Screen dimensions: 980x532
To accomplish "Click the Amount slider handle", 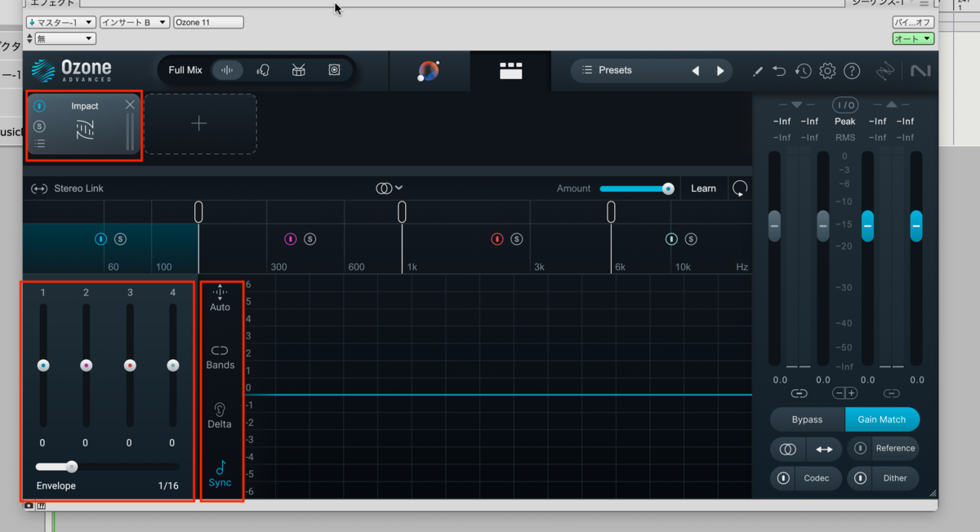I will pyautogui.click(x=668, y=188).
